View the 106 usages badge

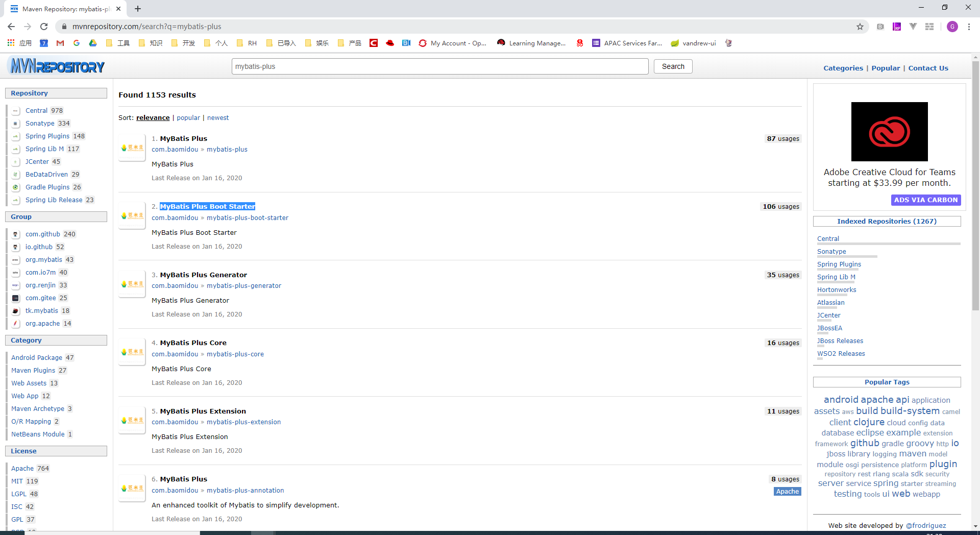click(781, 206)
